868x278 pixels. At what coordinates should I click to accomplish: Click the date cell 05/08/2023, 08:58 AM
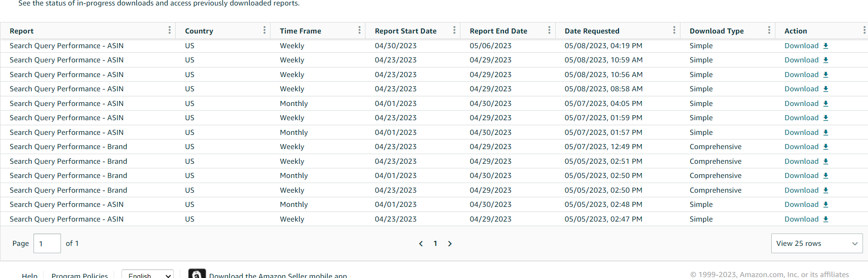pyautogui.click(x=603, y=89)
